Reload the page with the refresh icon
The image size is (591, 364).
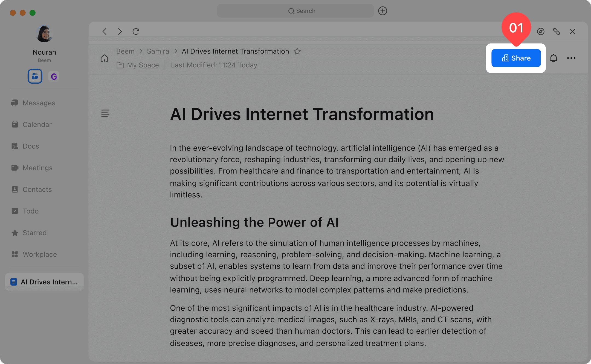tap(136, 31)
